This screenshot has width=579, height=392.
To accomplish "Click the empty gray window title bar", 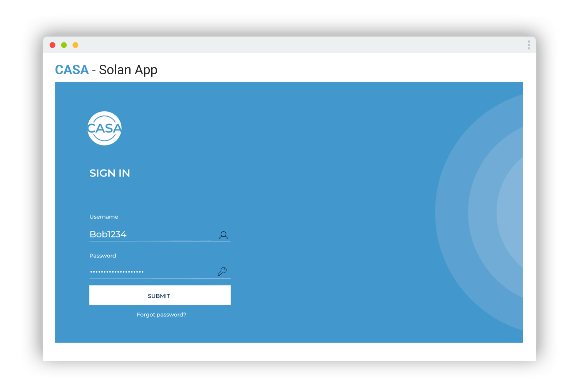I will click(289, 45).
